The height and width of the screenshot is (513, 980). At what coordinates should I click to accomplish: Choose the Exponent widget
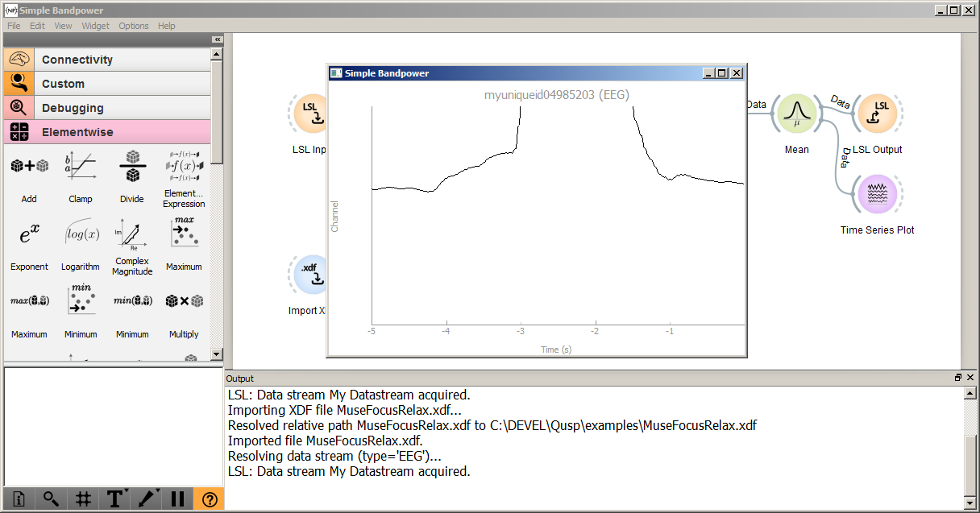coord(29,234)
